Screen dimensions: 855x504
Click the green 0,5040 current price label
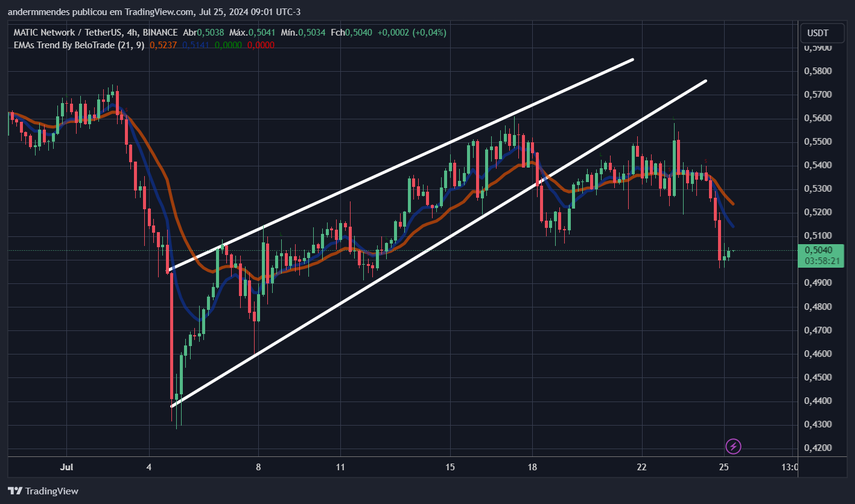[819, 250]
